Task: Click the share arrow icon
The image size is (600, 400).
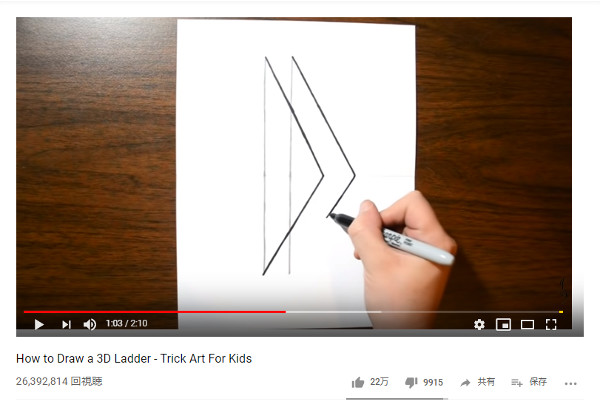Action: (465, 382)
